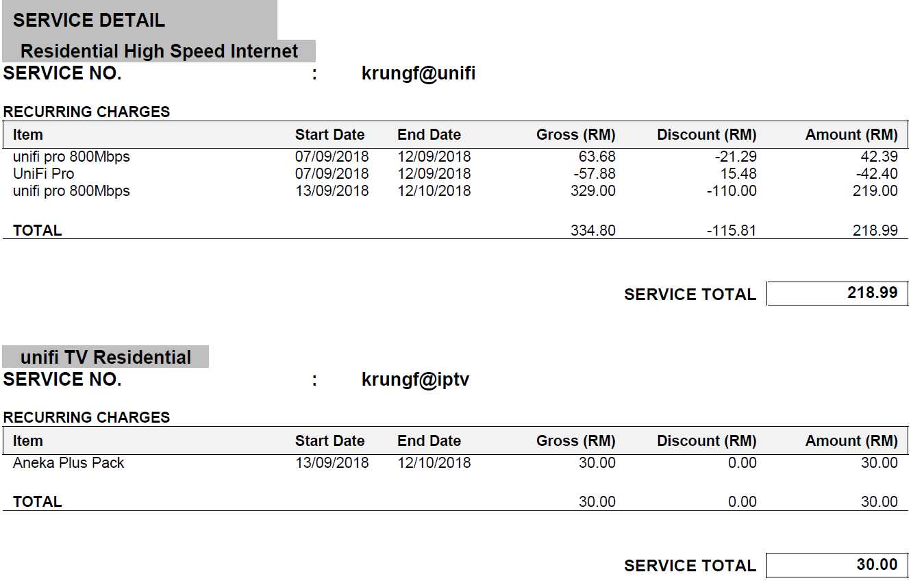The image size is (924, 585).
Task: Click RECURRING CHARGES heading under krungf@unifi
Action: pos(86,112)
